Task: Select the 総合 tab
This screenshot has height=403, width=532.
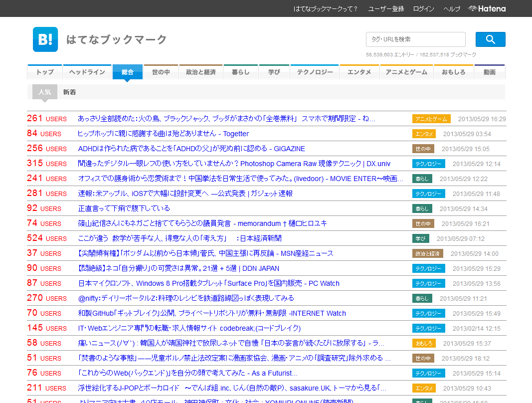Action: [x=127, y=72]
